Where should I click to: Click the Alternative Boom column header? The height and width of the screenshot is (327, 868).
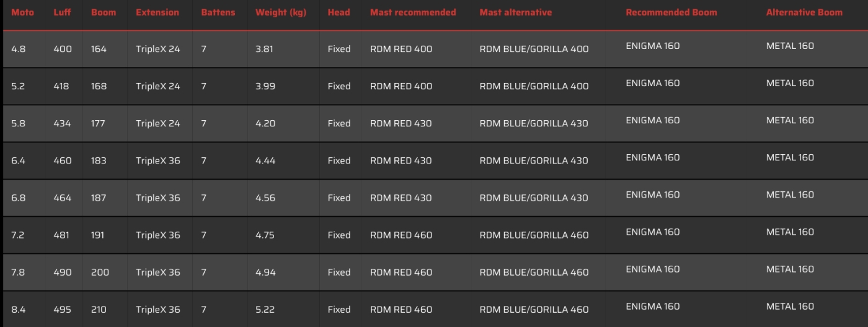[x=804, y=12]
